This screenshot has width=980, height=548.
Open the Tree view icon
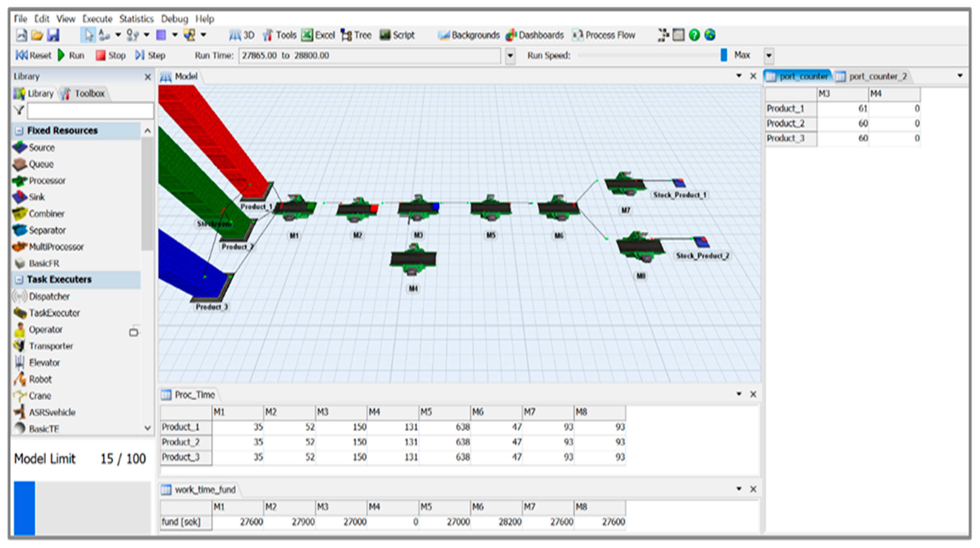coord(356,35)
